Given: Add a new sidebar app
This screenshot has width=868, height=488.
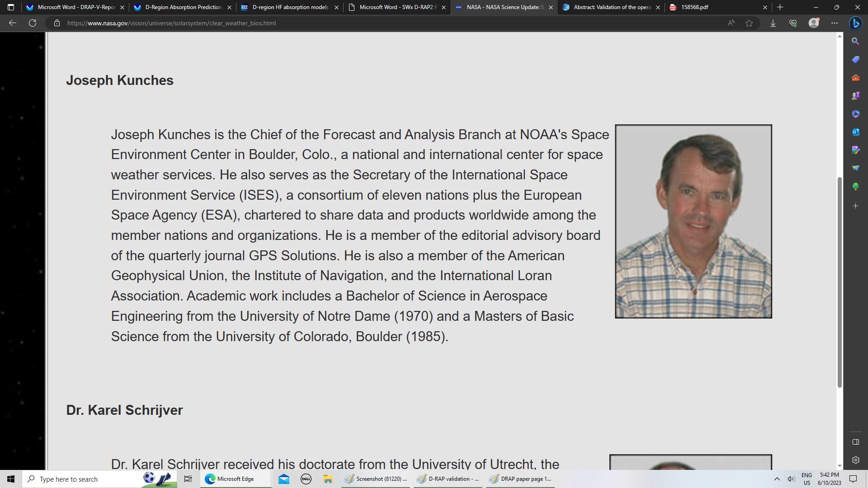Looking at the screenshot, I should (x=855, y=206).
